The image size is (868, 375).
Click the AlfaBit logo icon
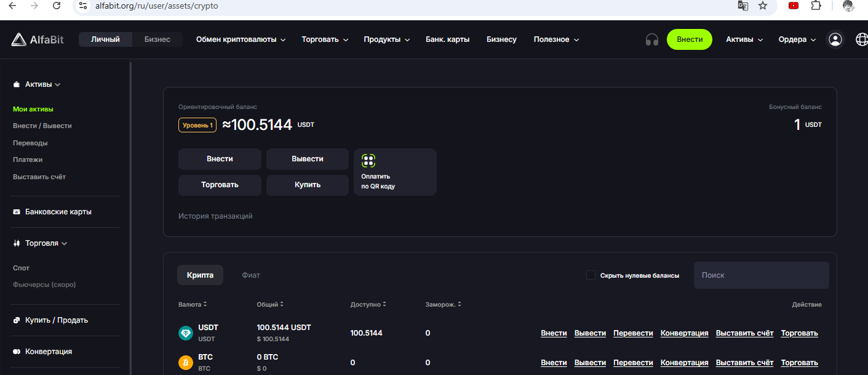point(18,39)
